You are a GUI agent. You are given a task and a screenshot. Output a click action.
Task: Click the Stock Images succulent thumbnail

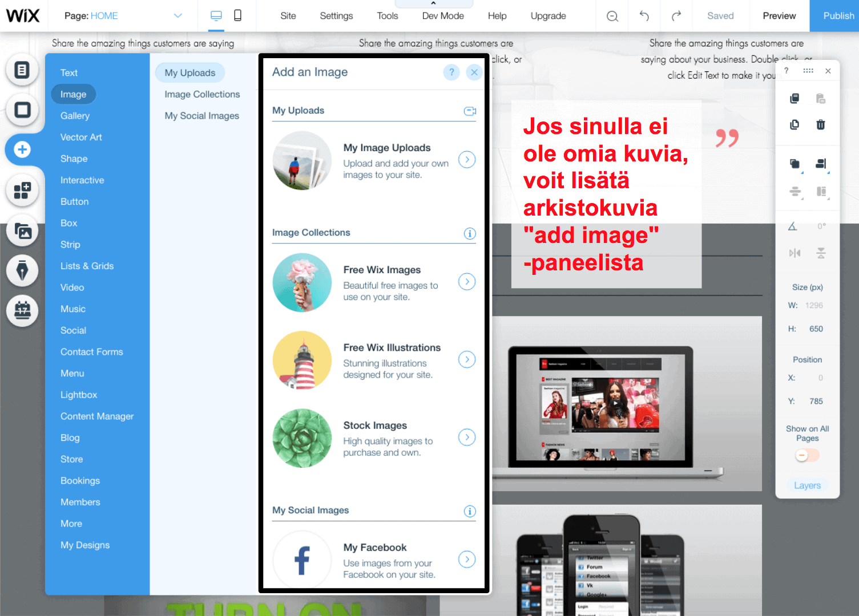[x=302, y=438]
